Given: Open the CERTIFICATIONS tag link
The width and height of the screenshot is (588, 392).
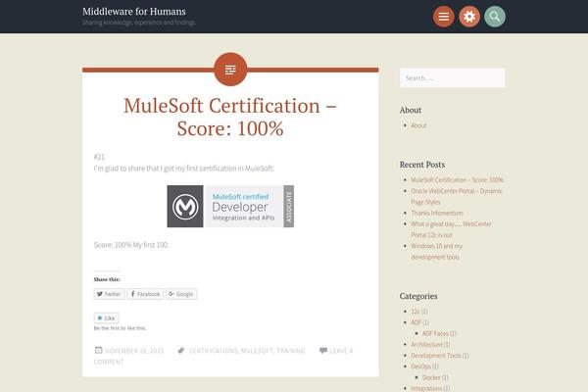Looking at the screenshot, I should click(214, 351).
